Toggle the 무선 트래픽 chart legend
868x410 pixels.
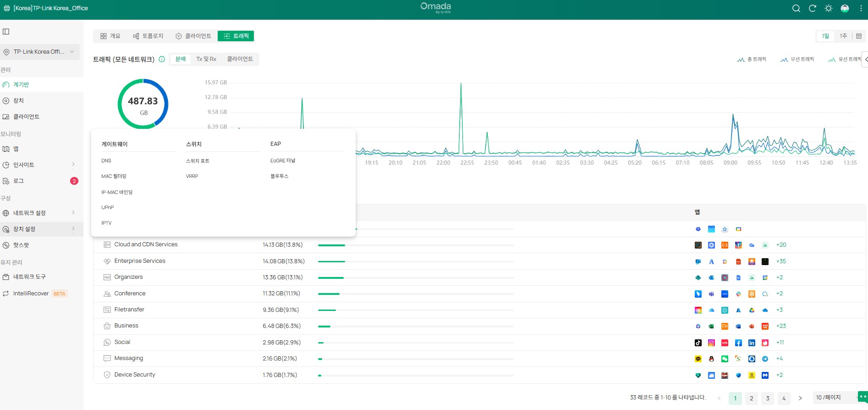[x=797, y=60]
